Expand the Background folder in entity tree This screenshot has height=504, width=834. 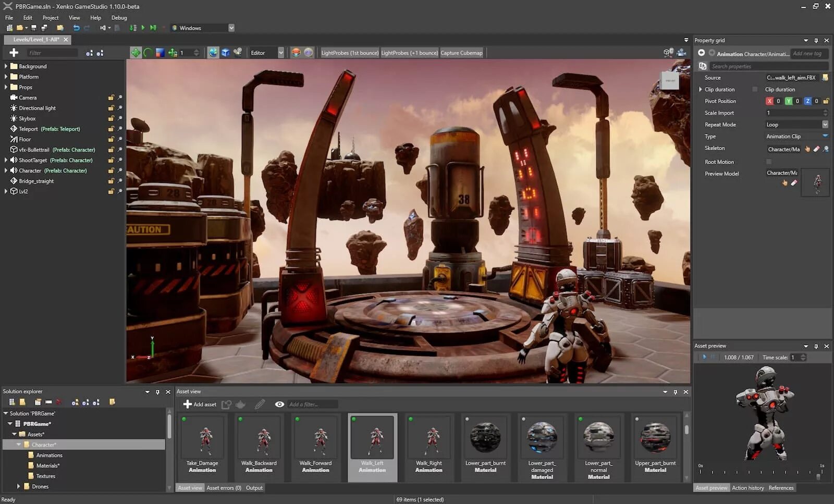click(x=6, y=66)
